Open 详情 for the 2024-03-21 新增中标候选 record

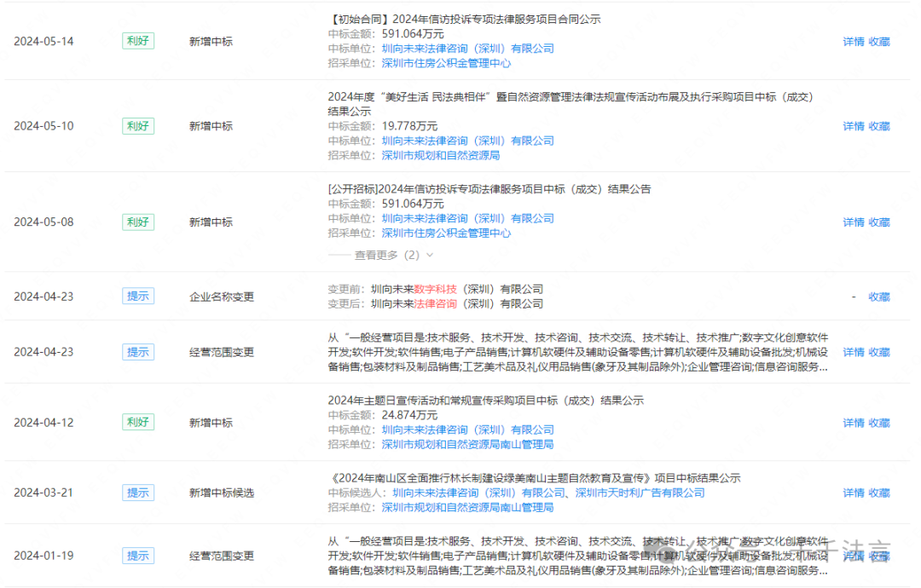coord(854,493)
